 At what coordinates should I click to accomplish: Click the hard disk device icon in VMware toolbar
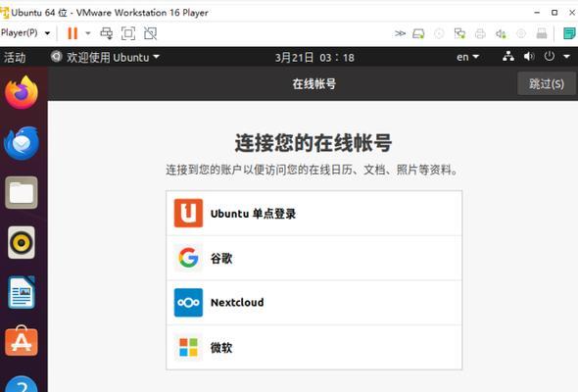(x=418, y=34)
